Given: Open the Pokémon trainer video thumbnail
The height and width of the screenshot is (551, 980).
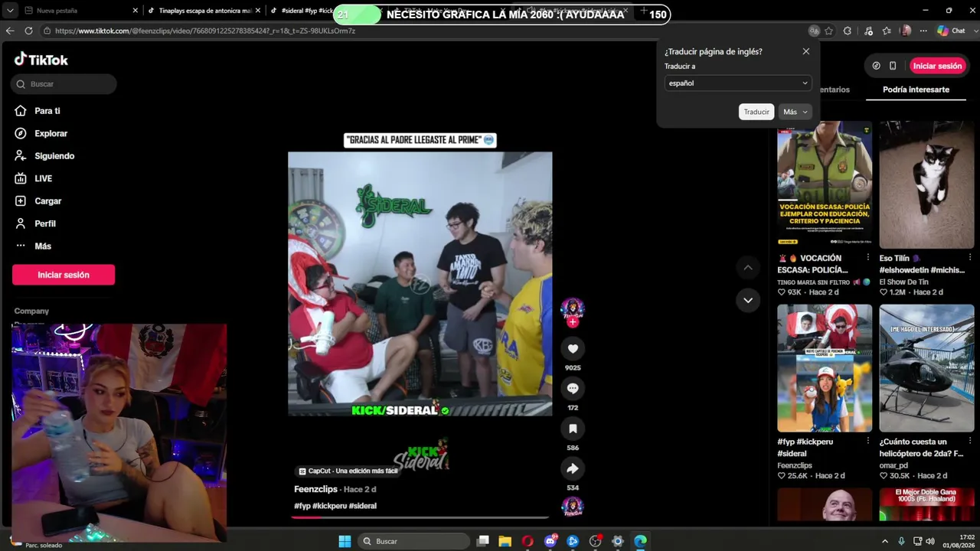Looking at the screenshot, I should point(825,368).
